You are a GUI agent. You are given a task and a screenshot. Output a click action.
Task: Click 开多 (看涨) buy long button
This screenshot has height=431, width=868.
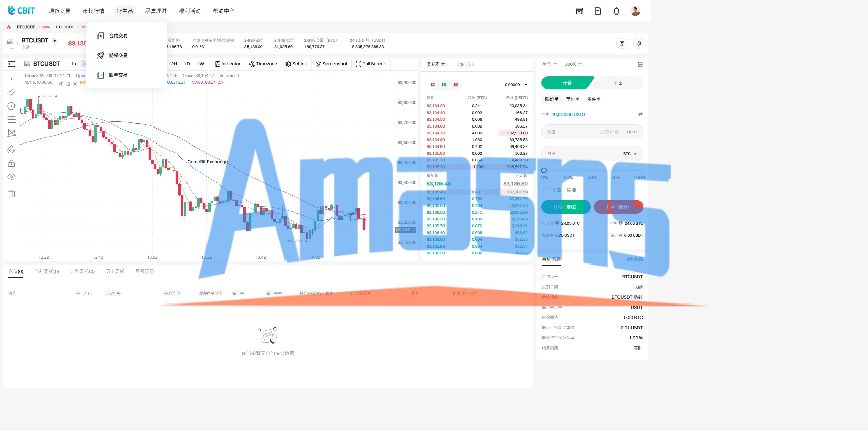(566, 207)
